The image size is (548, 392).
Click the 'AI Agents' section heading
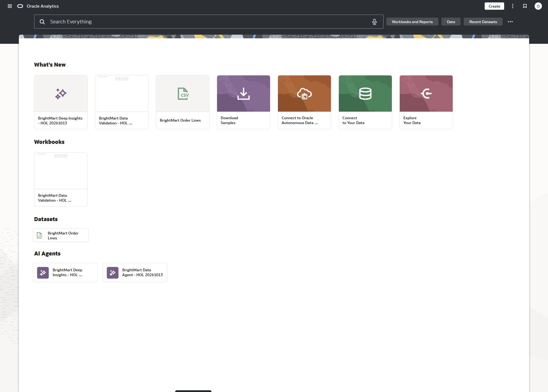[47, 254]
